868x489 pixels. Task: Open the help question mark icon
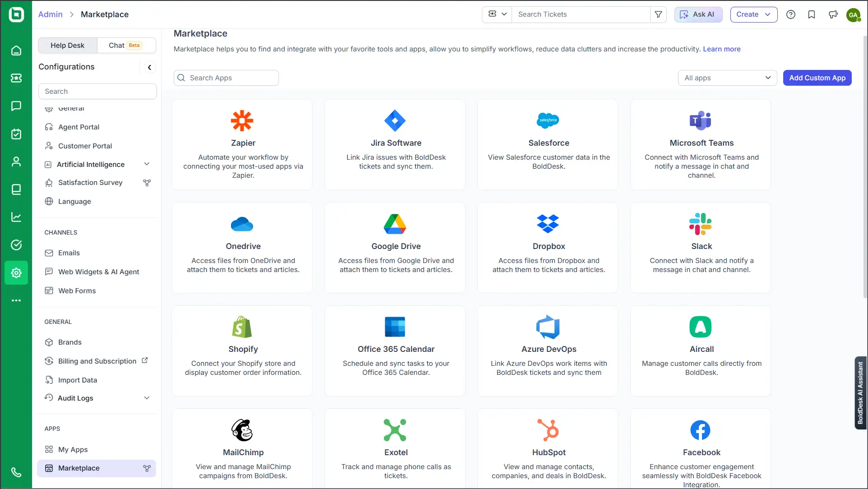point(790,14)
